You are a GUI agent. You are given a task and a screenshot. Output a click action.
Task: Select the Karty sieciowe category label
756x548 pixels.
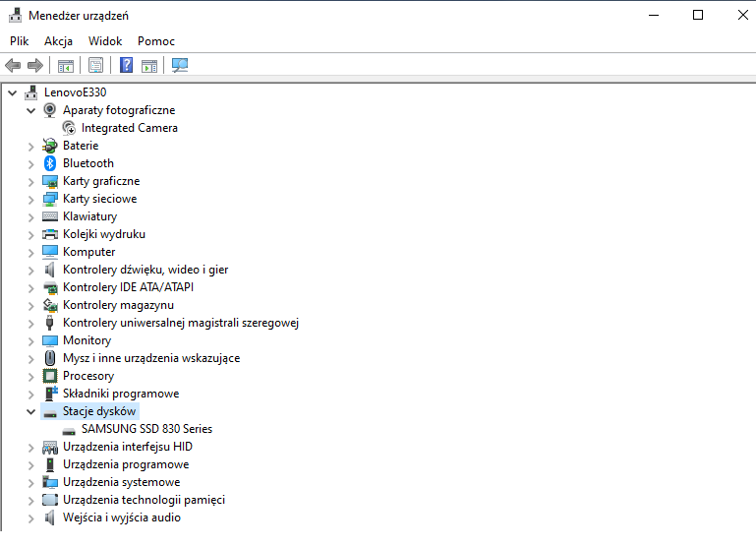pyautogui.click(x=99, y=199)
